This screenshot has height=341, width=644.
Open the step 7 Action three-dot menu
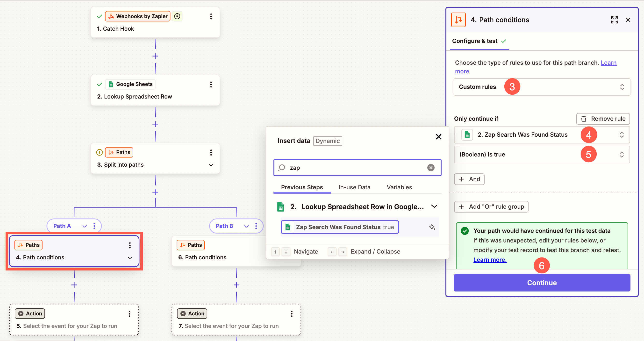(292, 314)
